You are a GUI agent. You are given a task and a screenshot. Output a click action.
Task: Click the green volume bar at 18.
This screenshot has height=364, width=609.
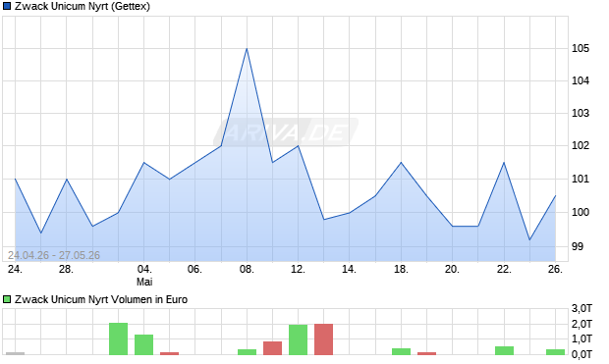tap(401, 351)
